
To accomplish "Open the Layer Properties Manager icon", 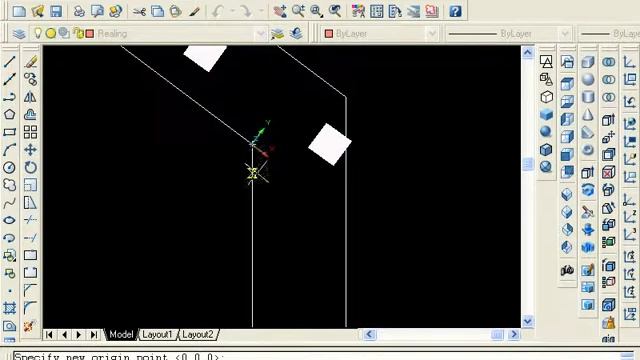I will (19, 33).
